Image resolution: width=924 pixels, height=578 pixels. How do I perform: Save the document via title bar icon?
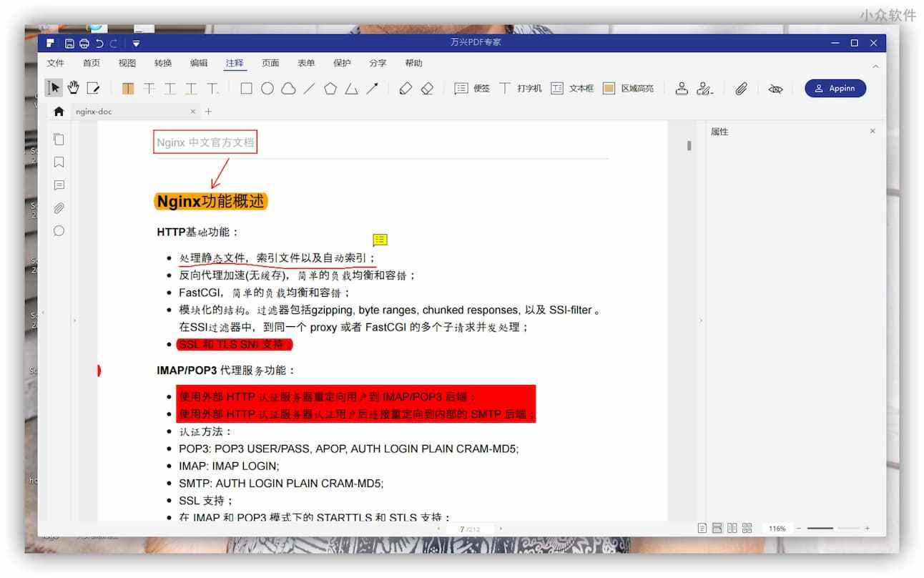coord(69,43)
